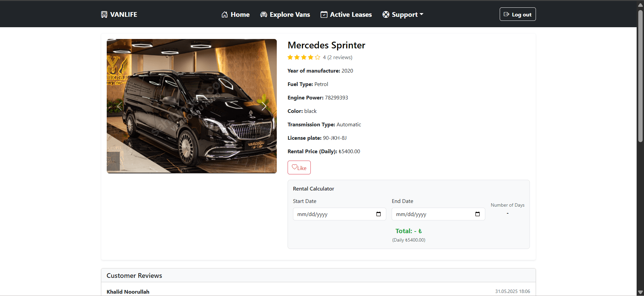Screen dimensions: 644x296
Task: Click the Engine Power value 78299393
Action: (336, 98)
